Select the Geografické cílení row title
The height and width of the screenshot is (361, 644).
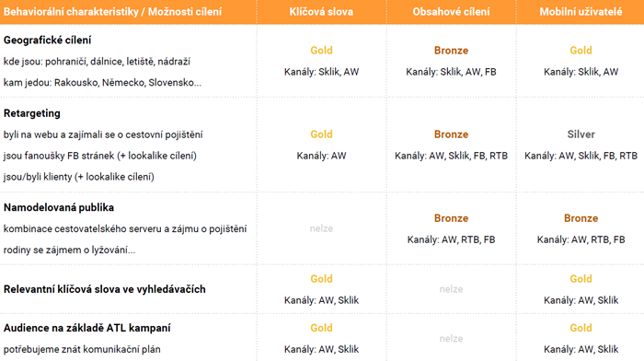click(x=47, y=41)
